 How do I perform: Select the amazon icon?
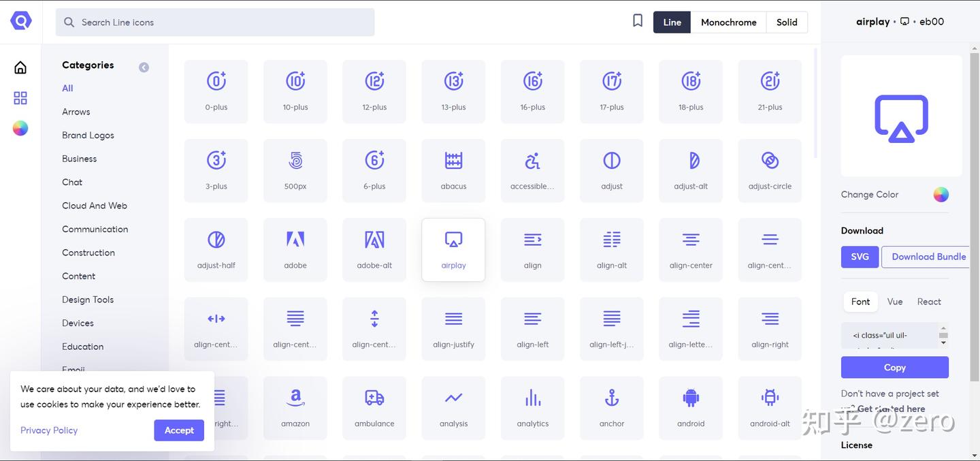[x=295, y=408]
